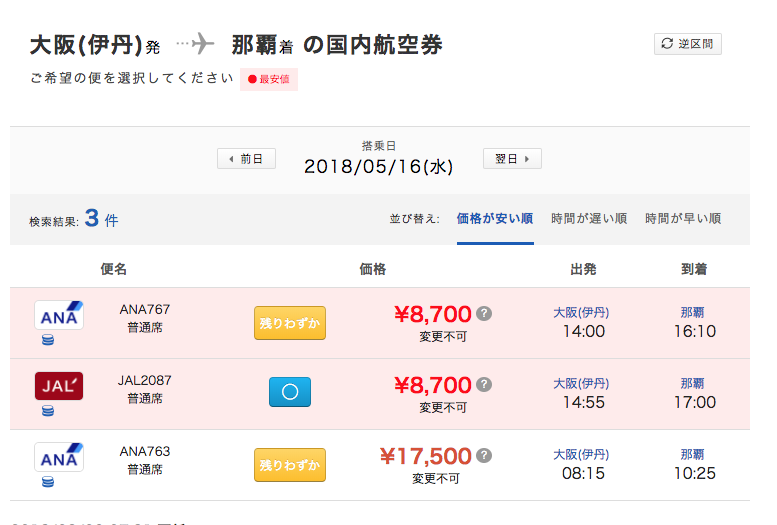Sort by 時間が遅い順 tab

[x=589, y=219]
